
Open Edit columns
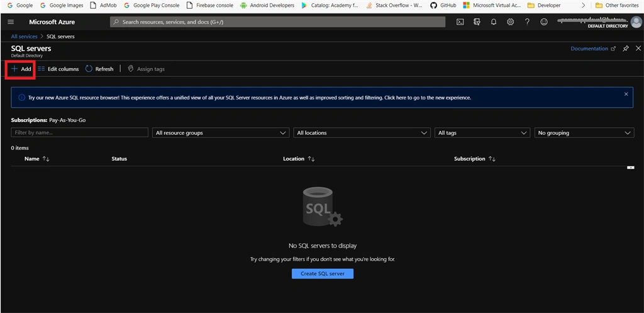click(x=58, y=69)
